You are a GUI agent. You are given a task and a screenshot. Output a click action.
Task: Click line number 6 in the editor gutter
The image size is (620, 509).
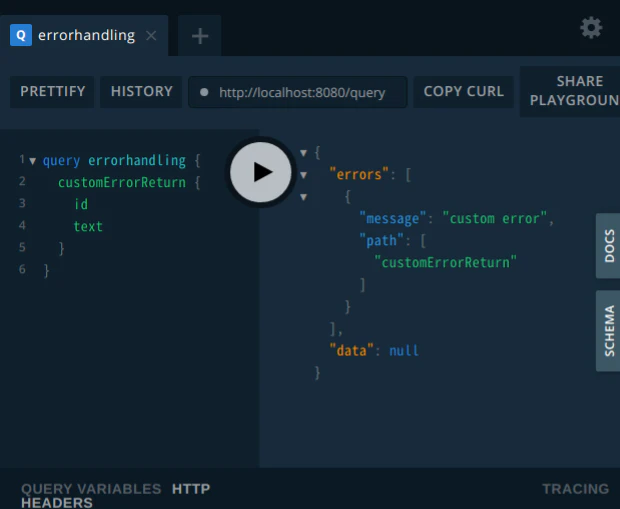[x=22, y=269]
